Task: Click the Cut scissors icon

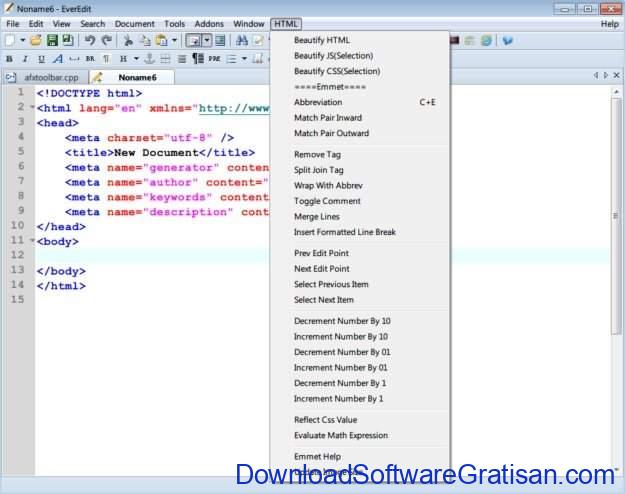Action: tap(128, 40)
